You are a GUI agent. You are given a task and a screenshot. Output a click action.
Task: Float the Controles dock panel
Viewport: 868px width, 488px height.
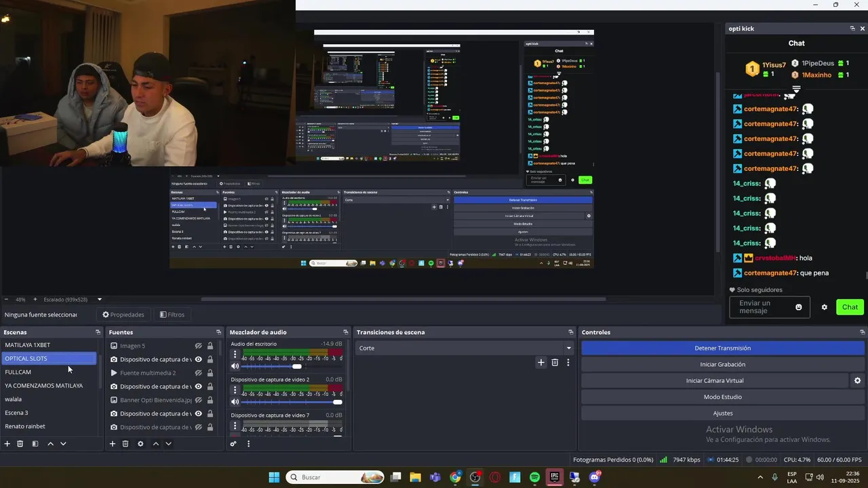[862, 332]
